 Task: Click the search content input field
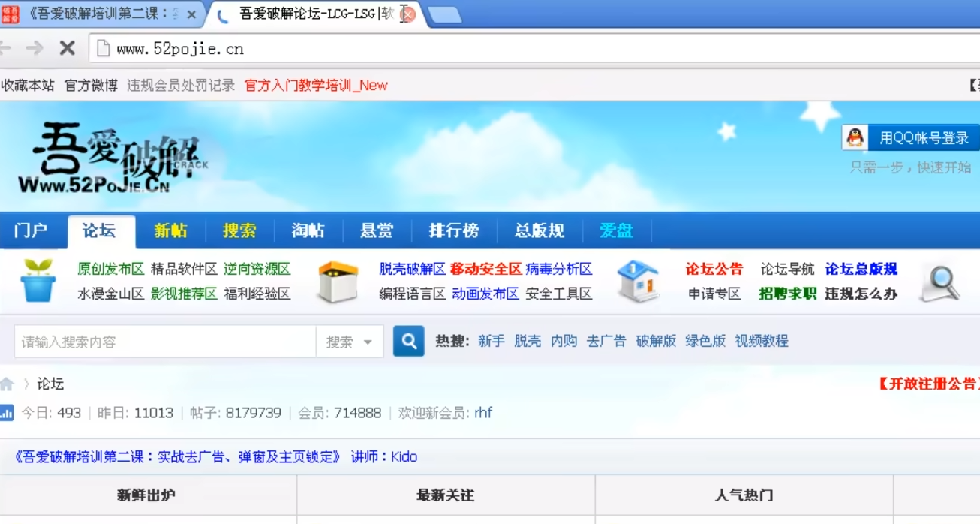tap(165, 342)
